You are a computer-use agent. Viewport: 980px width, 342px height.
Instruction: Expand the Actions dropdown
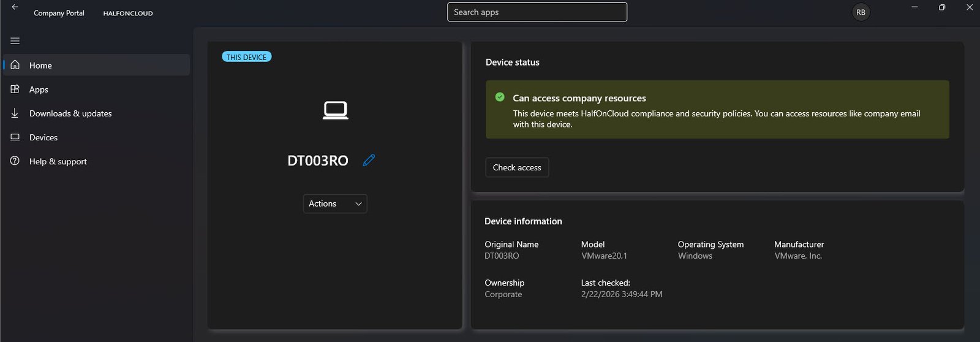[x=334, y=203]
